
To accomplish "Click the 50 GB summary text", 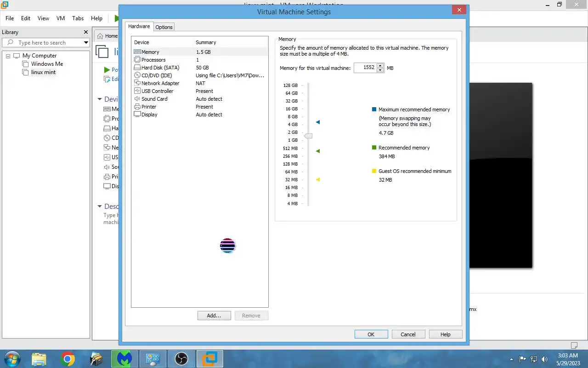I will (202, 68).
